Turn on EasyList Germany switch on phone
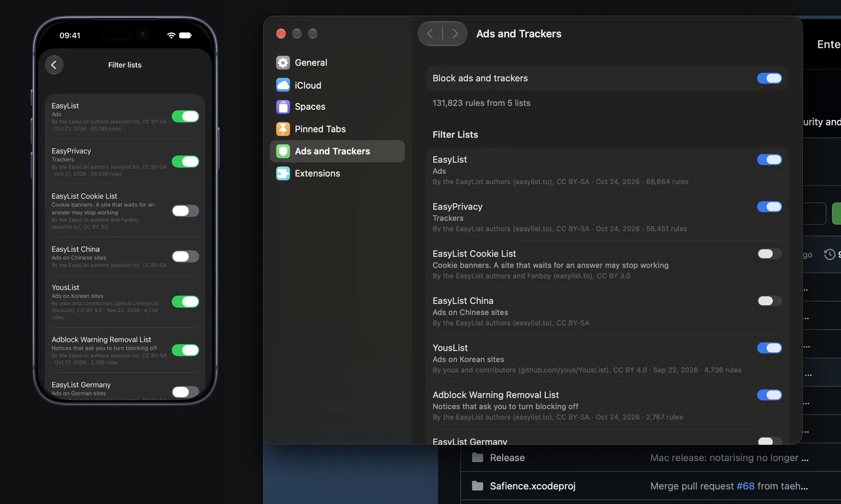This screenshot has width=841, height=504. tap(186, 392)
